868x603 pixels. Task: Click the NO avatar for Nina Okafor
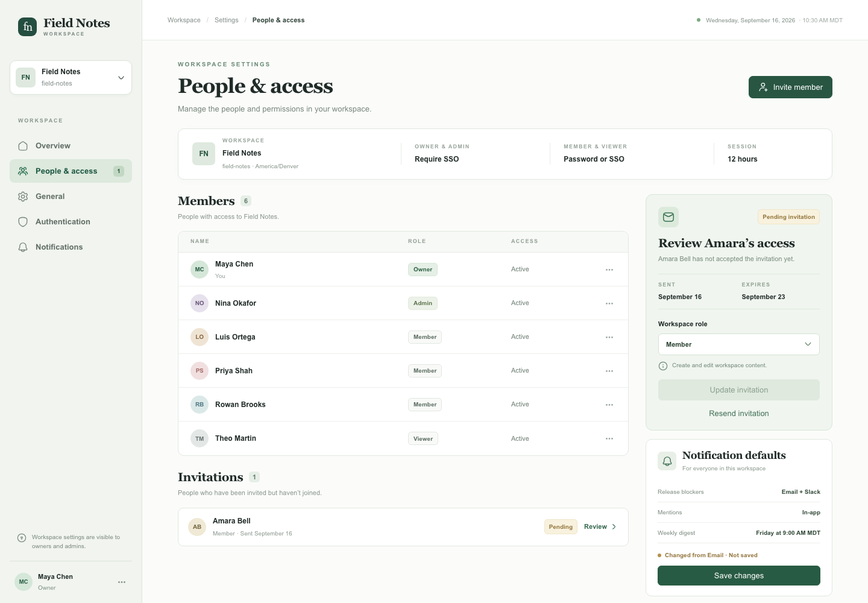(x=200, y=303)
